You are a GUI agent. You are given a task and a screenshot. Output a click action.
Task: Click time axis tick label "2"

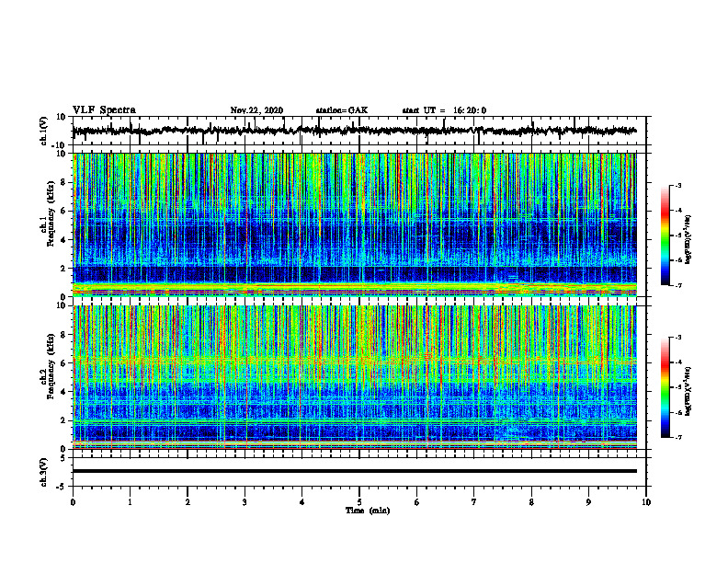[x=188, y=502]
